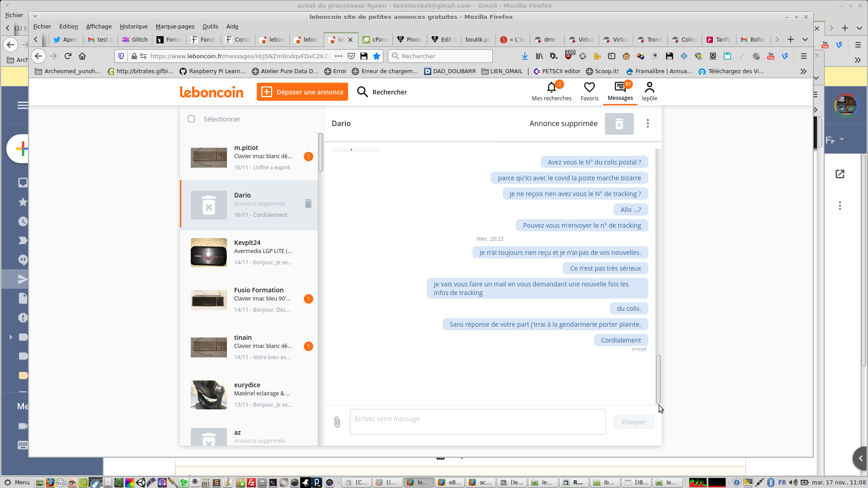Open Mes recherches bell icon
Viewport: 868px width, 488px height.
(551, 87)
